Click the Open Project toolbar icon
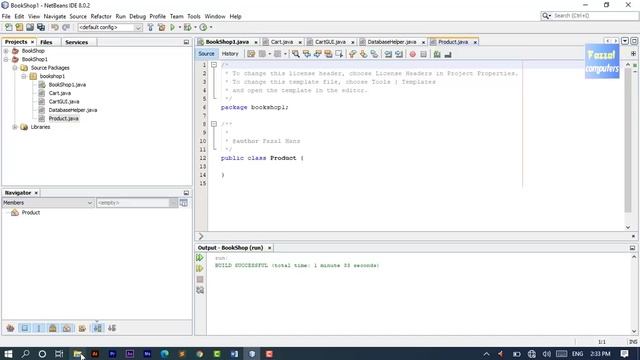Screen dimensions: 640x360 (30, 27)
